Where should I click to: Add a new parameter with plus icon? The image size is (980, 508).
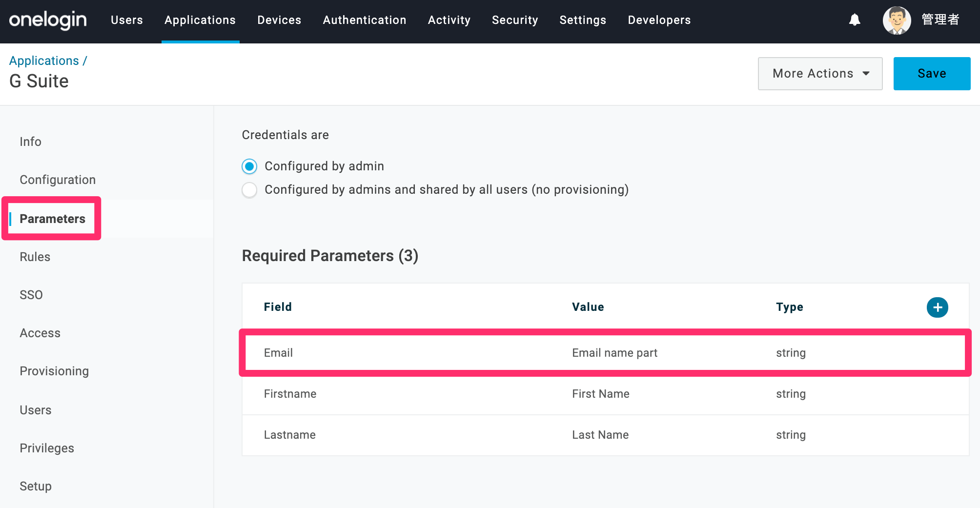point(937,307)
